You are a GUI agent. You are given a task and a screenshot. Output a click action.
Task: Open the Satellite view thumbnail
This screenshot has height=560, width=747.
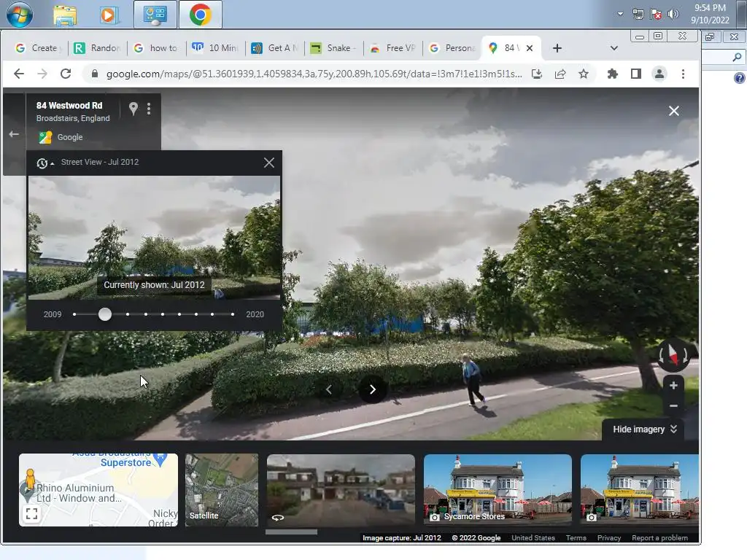pos(222,490)
